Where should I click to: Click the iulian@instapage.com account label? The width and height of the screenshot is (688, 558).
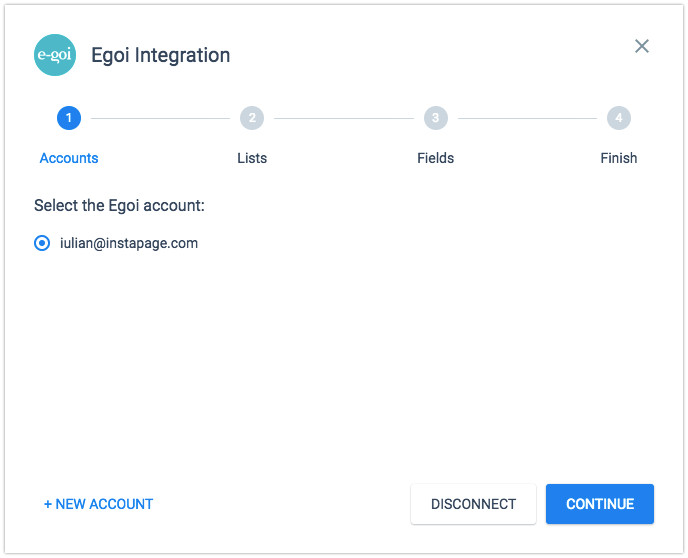point(129,243)
